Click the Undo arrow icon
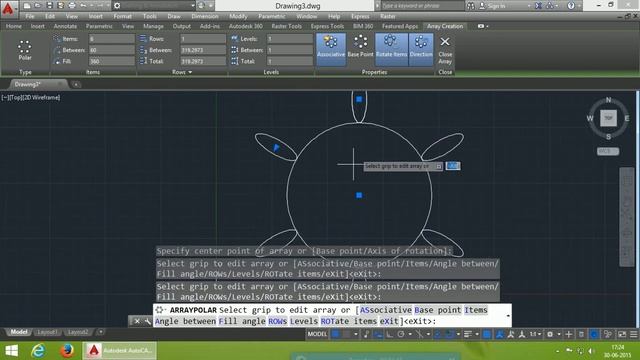This screenshot has height=360, width=640. 83,6
